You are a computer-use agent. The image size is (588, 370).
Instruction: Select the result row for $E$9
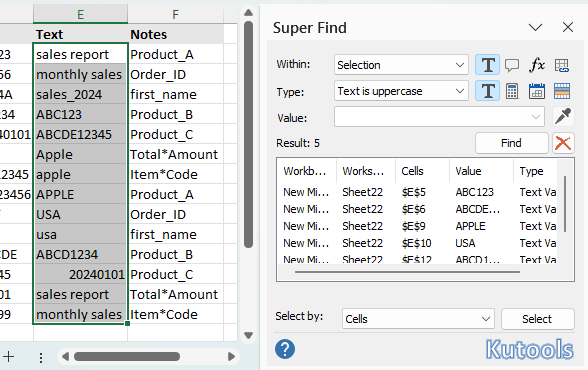(418, 226)
